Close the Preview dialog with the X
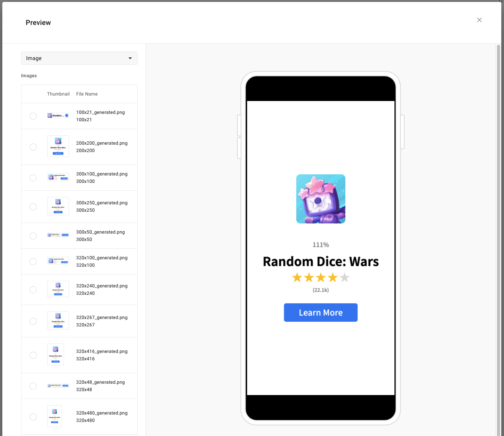This screenshot has height=436, width=504. pos(479,20)
